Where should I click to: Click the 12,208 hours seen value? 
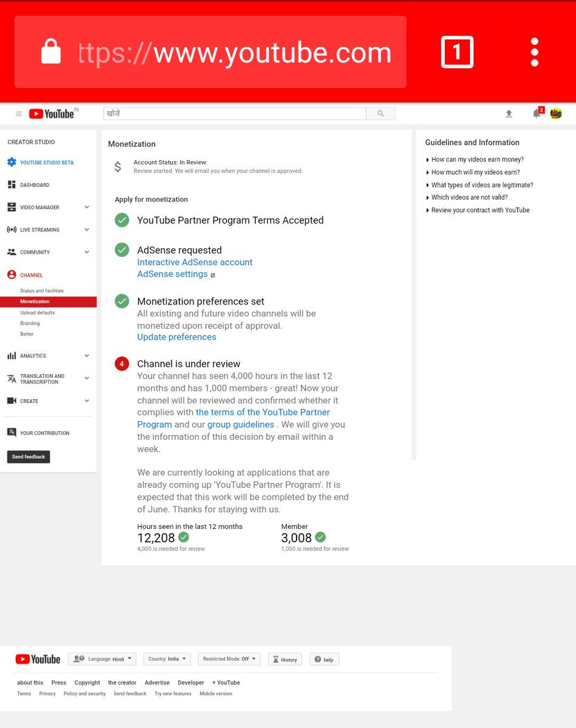156,538
